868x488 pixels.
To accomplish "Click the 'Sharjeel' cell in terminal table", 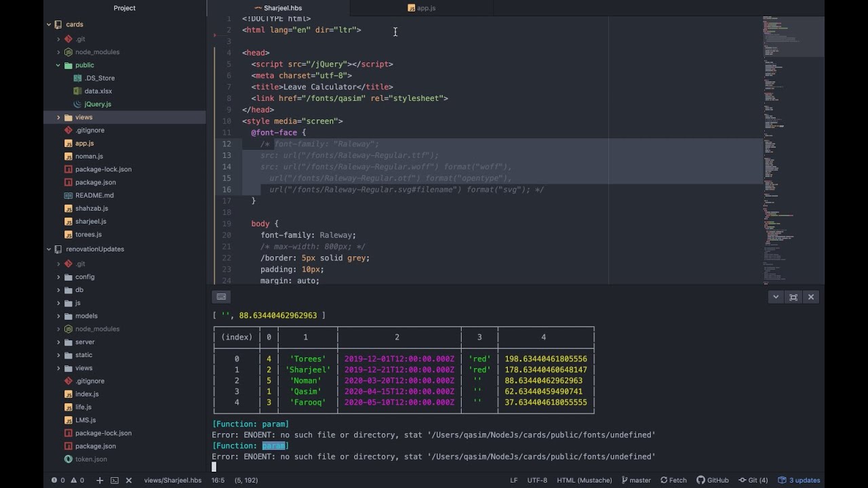I will 308,369.
